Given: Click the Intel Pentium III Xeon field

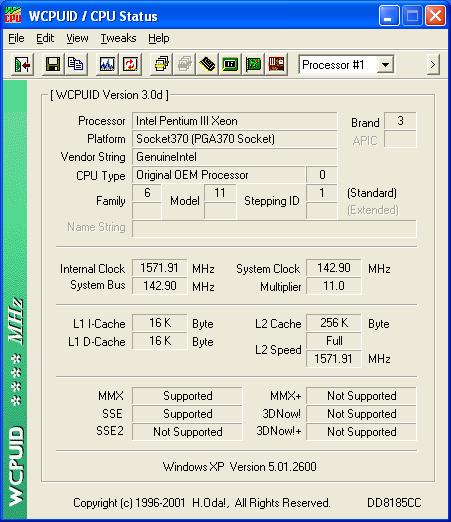Looking at the screenshot, I should [x=235, y=121].
